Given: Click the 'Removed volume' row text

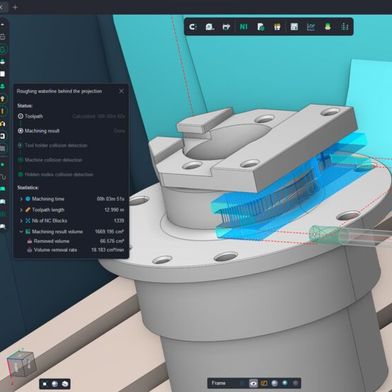Looking at the screenshot, I should pyautogui.click(x=52, y=241).
